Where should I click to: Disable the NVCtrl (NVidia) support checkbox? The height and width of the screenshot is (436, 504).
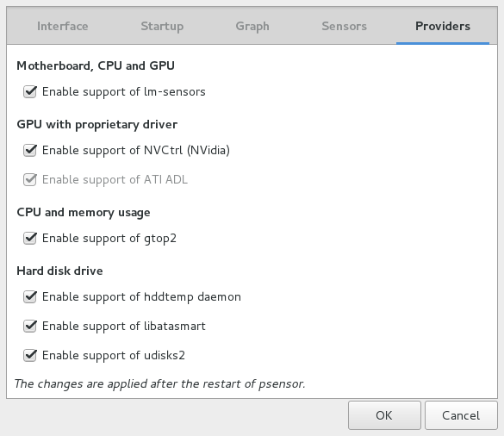(30, 150)
